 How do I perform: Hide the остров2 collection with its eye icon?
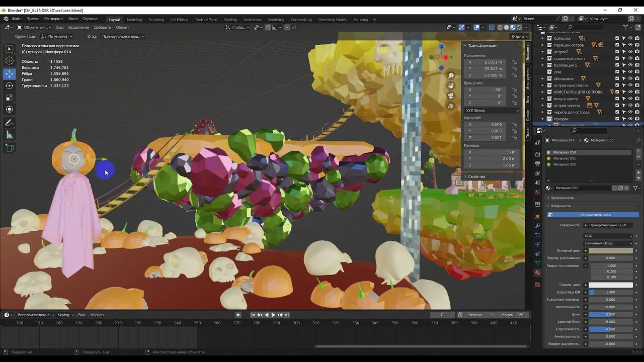tap(630, 52)
